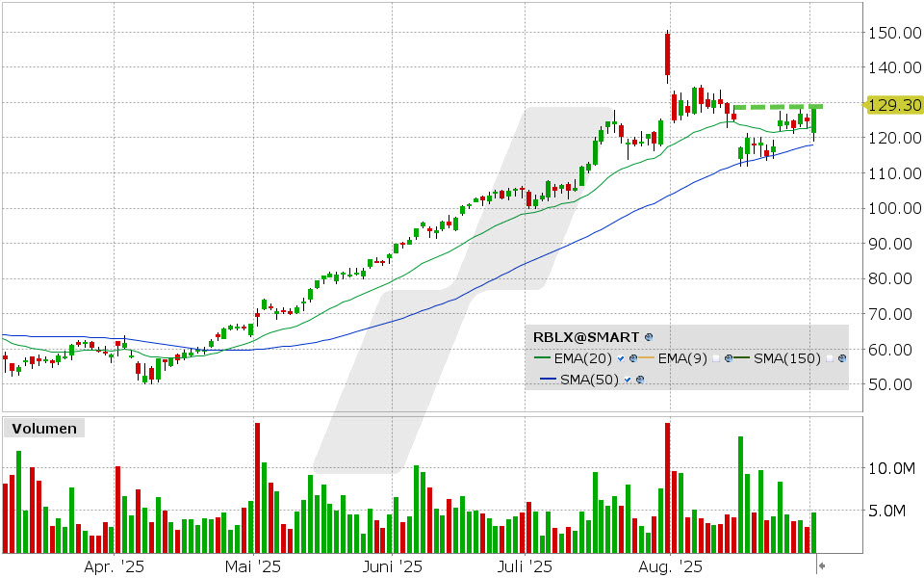Click the 60.00 price axis label

pos(889,350)
